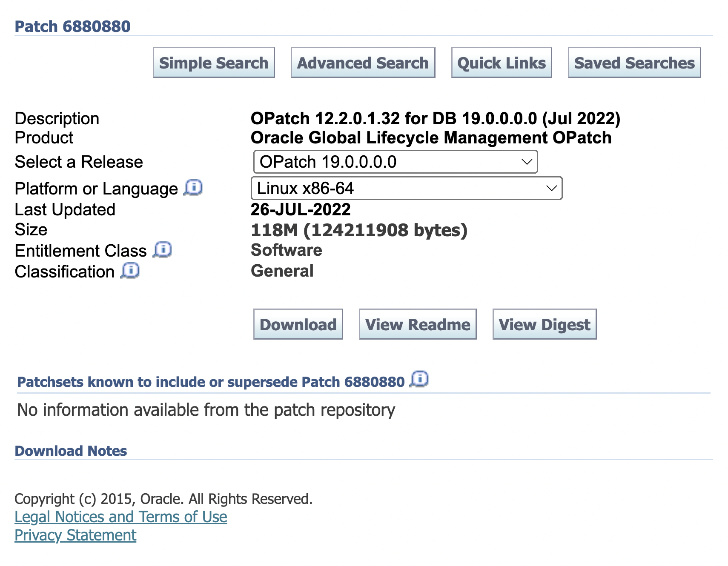The image size is (728, 566).
Task: Click View Readme button
Action: coord(418,324)
